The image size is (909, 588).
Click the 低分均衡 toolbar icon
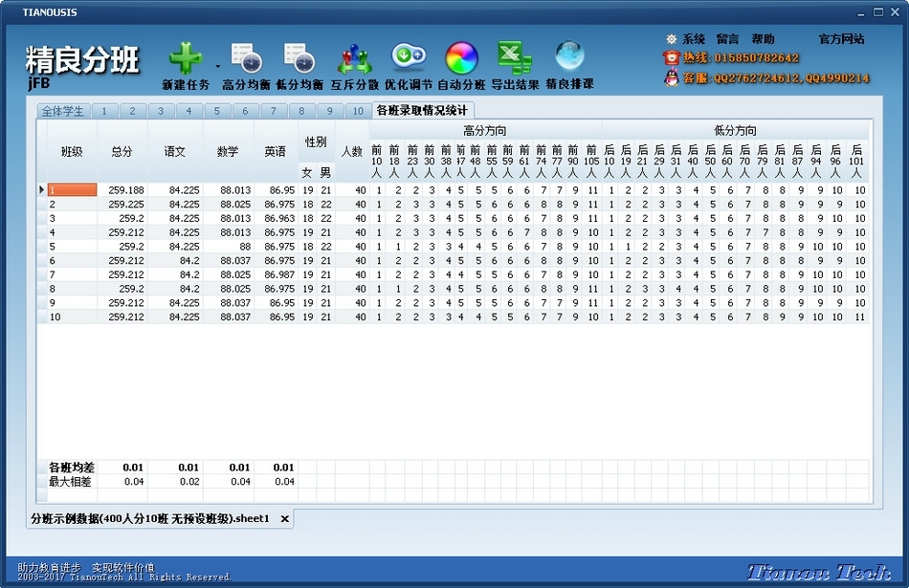(299, 59)
